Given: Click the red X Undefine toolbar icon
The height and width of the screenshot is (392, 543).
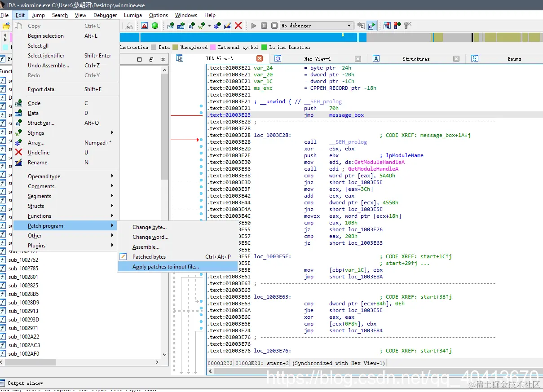Looking at the screenshot, I should point(238,26).
